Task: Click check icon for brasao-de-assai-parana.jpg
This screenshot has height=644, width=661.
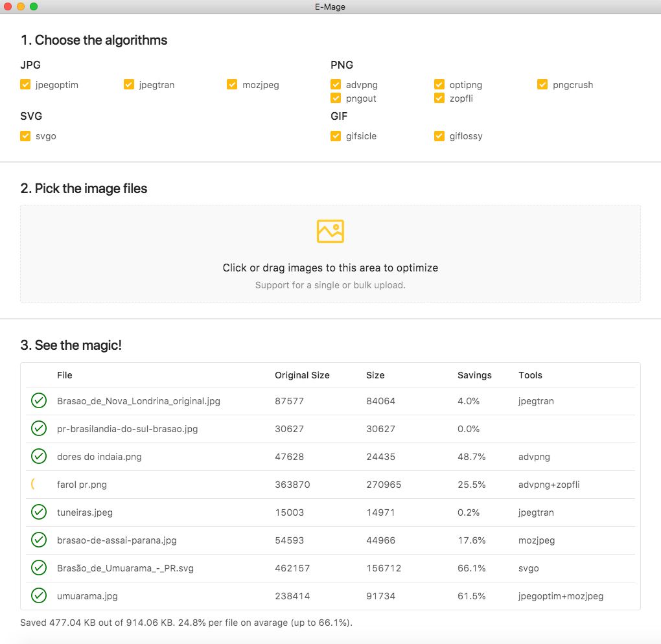Action: coord(39,540)
